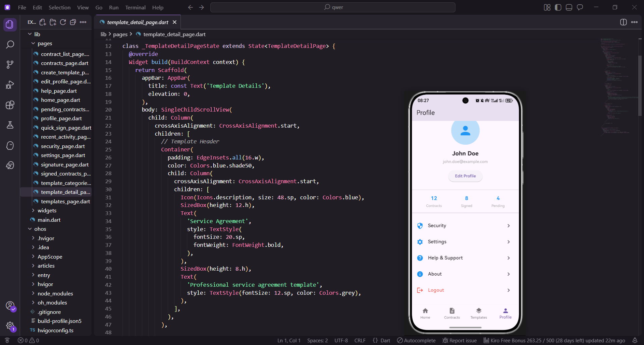Open the Kiro ghost panel
This screenshot has width=644, height=345.
[10, 145]
